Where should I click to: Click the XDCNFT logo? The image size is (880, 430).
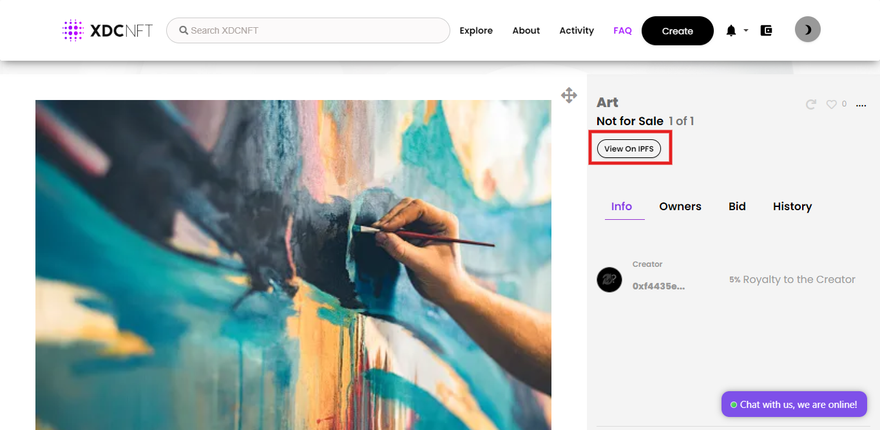coord(107,30)
